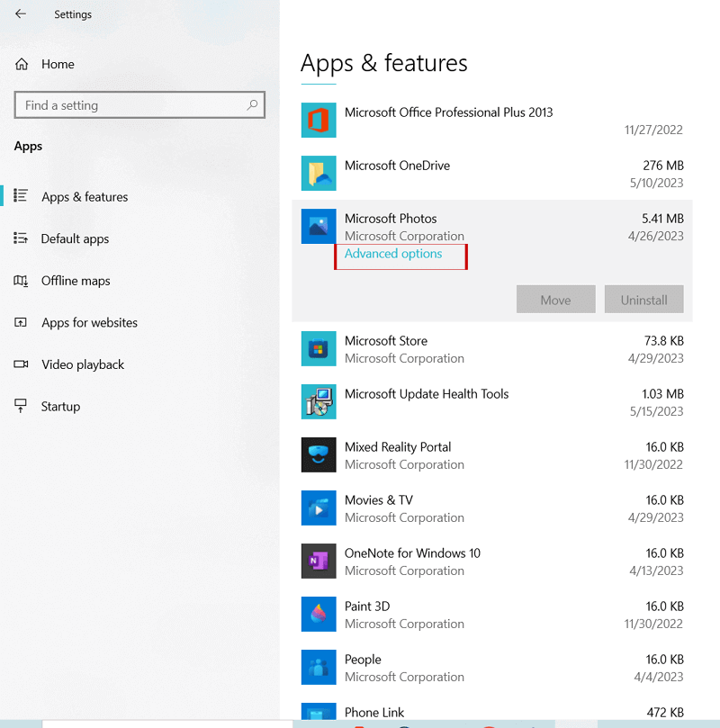The height and width of the screenshot is (728, 720).
Task: Click the Microsoft Photos app icon
Action: pyautogui.click(x=319, y=227)
